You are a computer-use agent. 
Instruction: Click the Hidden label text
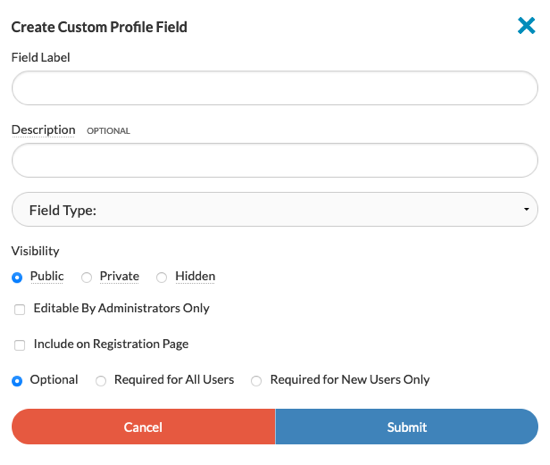coord(195,276)
